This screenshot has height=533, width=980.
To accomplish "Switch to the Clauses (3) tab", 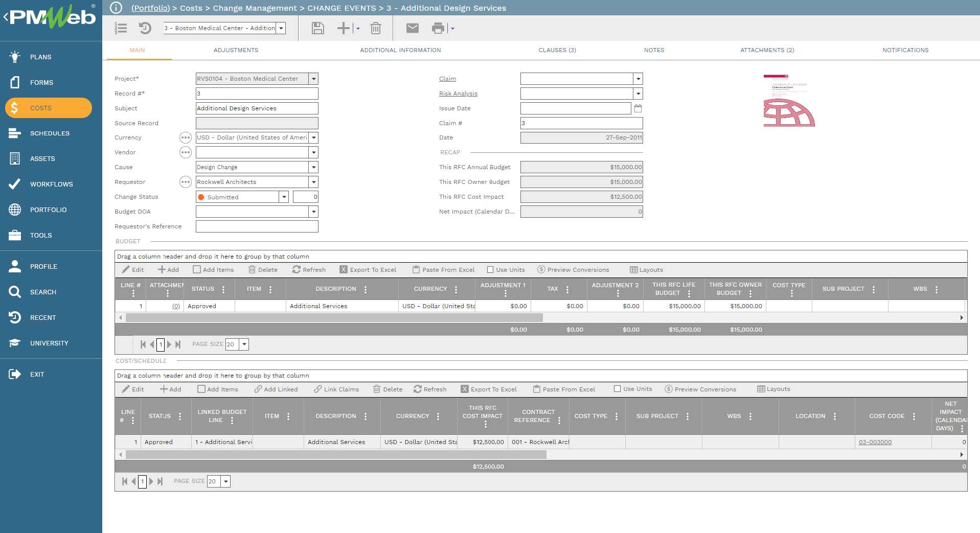I will click(x=557, y=50).
